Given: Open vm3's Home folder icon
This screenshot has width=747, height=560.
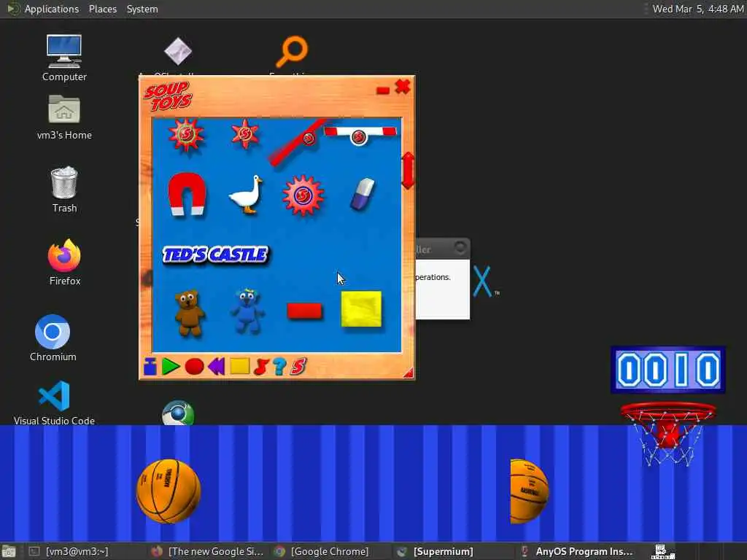Looking at the screenshot, I should 64,117.
